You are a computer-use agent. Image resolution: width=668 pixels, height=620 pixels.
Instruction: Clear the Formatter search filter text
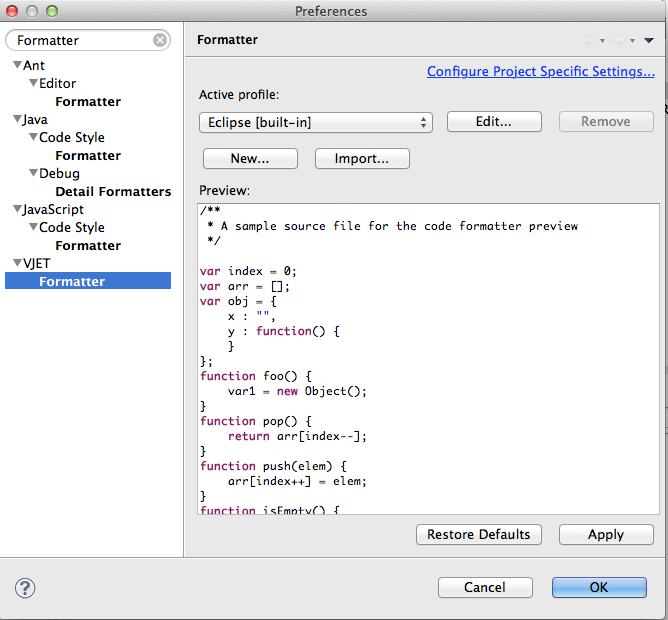click(160, 40)
